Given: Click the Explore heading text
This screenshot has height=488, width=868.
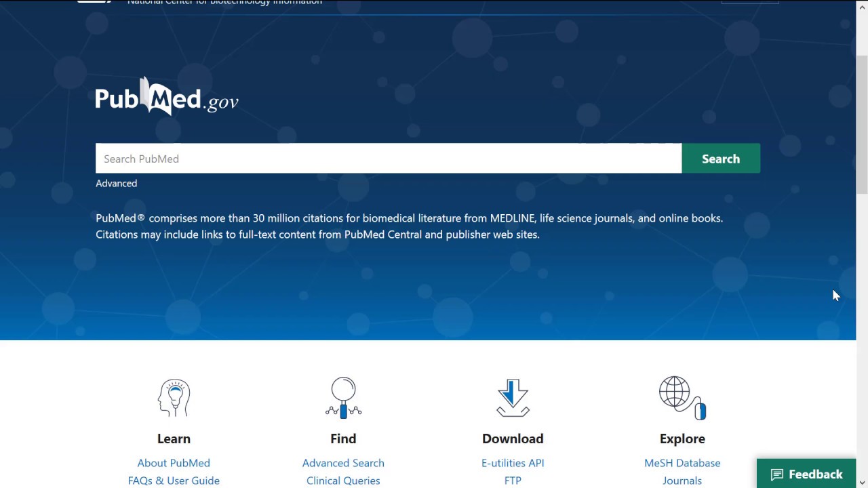Looking at the screenshot, I should click(682, 439).
